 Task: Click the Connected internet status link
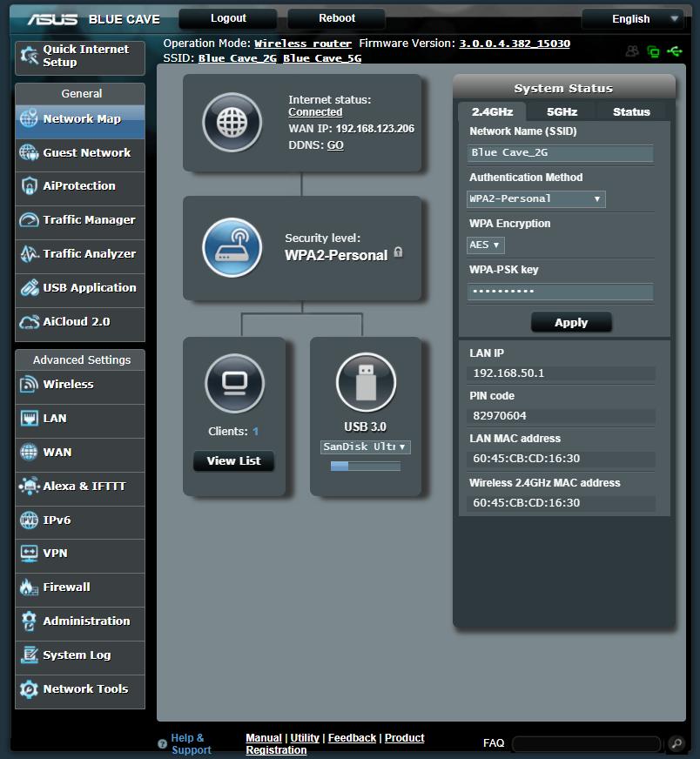pos(315,111)
